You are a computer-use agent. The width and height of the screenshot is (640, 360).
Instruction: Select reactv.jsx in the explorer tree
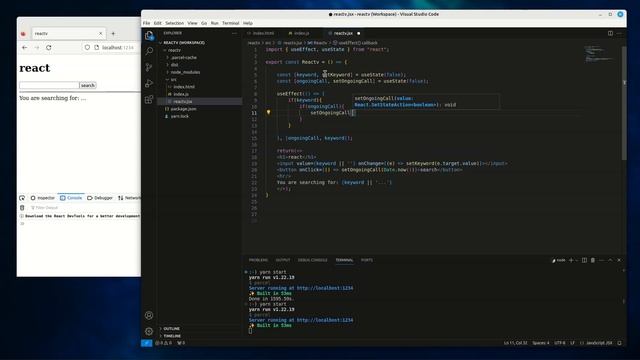pos(182,102)
